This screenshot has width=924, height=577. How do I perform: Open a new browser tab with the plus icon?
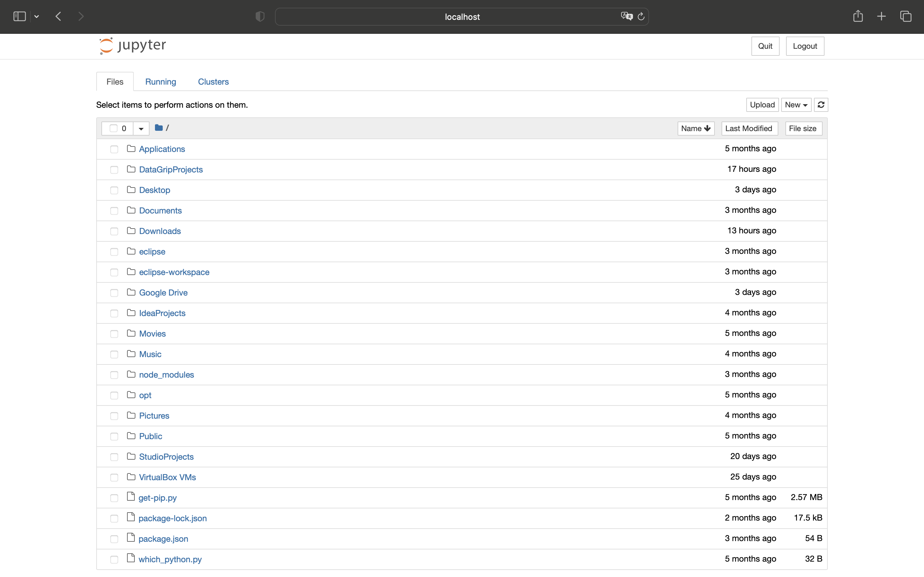[x=881, y=16]
